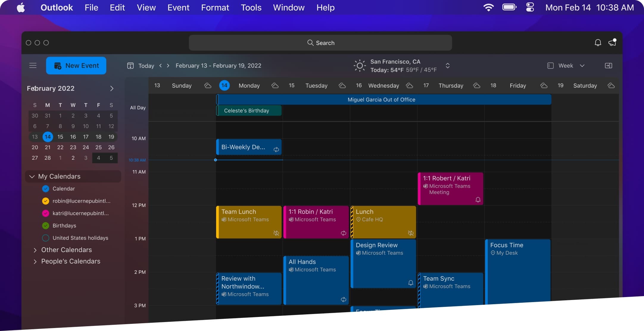This screenshot has width=644, height=331.
Task: Enable United States holidays calendar
Action: coord(46,238)
